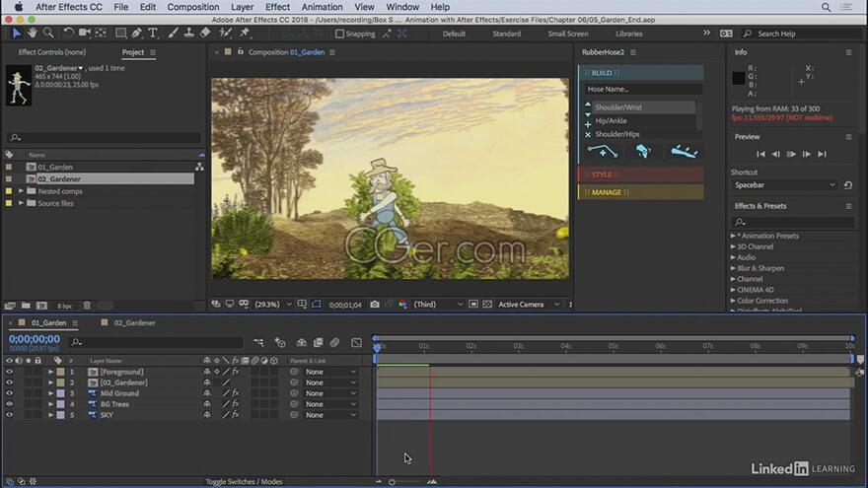Expand the Blur & Sharpen effects category

[x=733, y=268]
